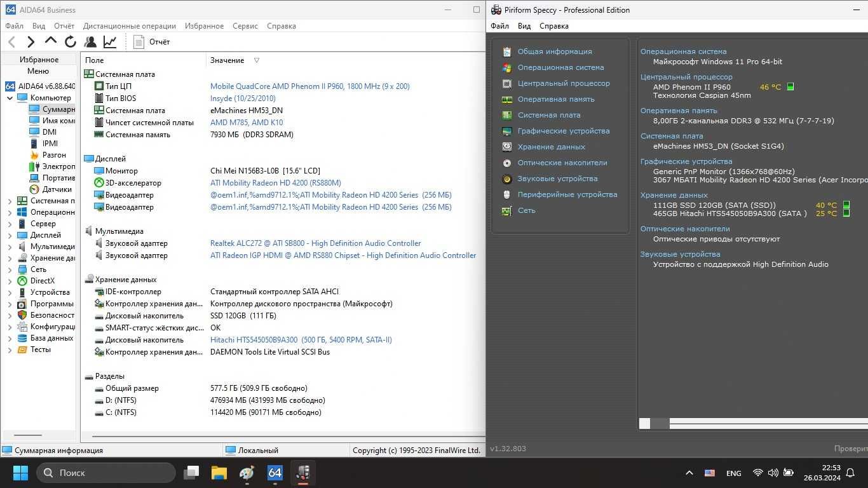
Task: Expand the DirectX tree node
Action: (x=10, y=281)
